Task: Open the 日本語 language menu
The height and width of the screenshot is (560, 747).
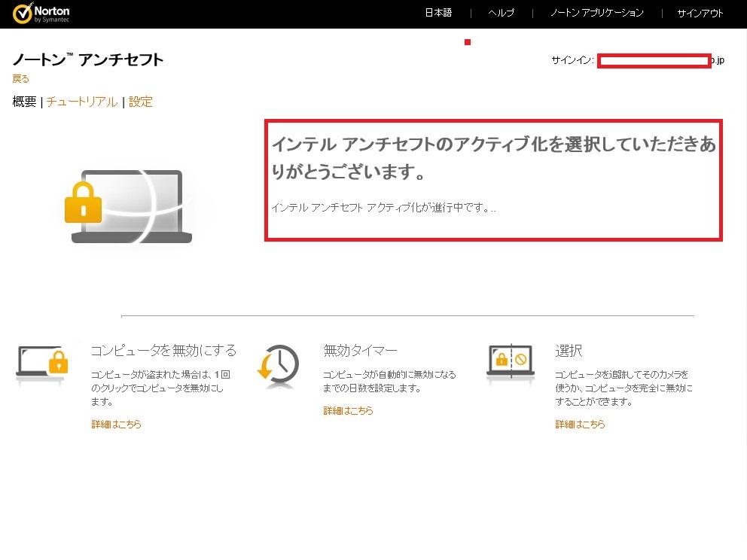Action: 438,13
